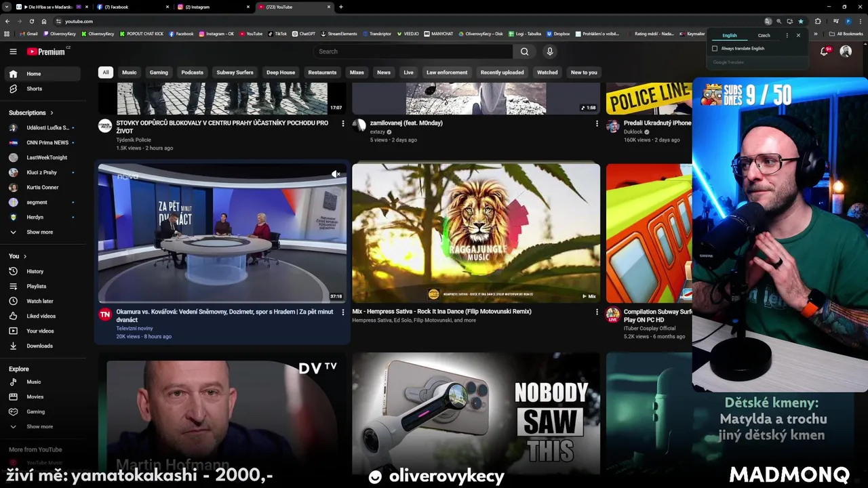Open the notifications bell
Image resolution: width=868 pixels, height=488 pixels.
tap(825, 52)
